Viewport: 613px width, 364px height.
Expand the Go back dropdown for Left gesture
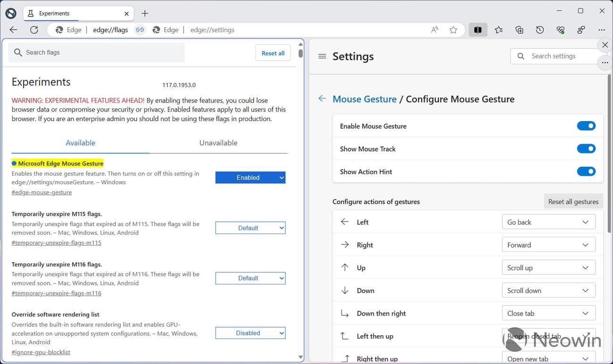[548, 222]
